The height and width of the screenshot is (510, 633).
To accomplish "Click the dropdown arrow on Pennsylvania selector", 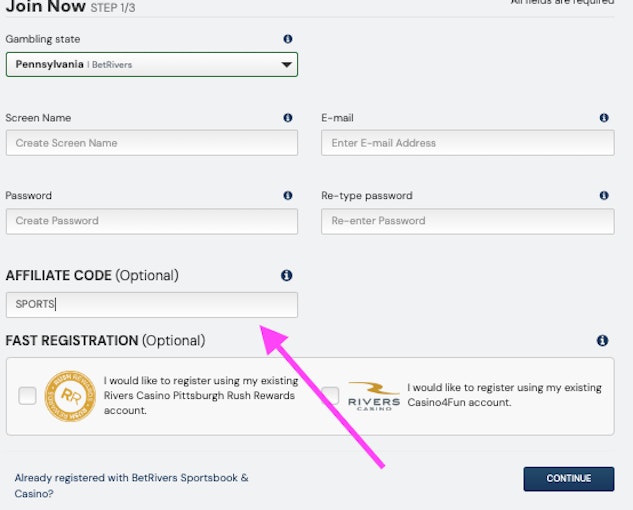I will coord(286,65).
